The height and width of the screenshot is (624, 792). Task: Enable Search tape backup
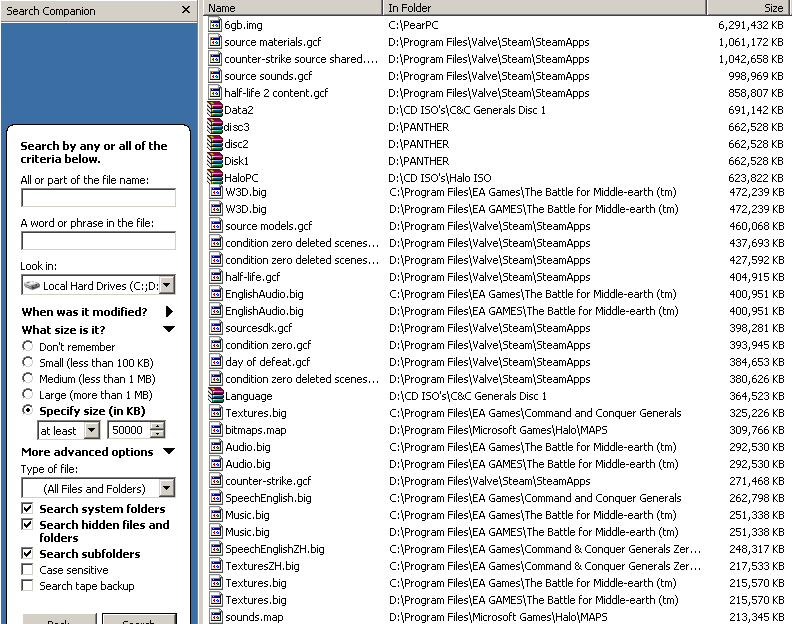pos(27,586)
